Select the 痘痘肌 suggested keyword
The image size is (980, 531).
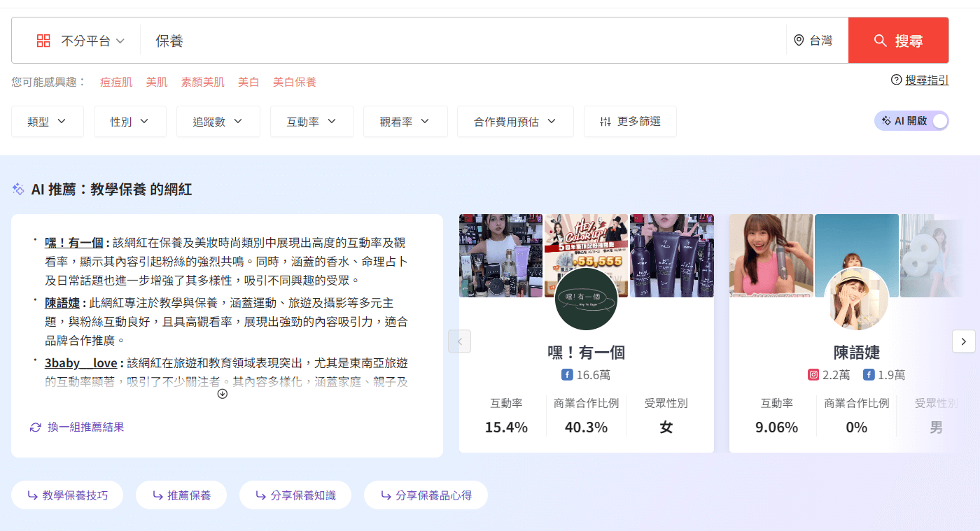116,82
